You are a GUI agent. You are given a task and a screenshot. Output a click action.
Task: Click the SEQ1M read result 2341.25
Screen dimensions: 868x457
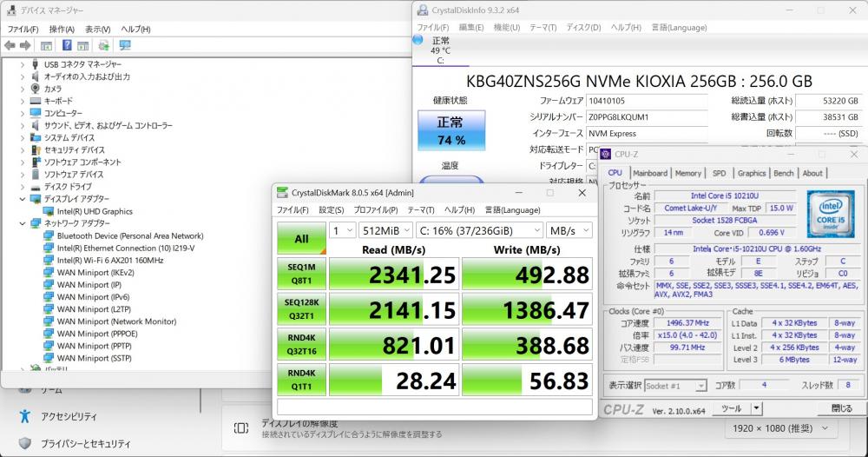(x=394, y=275)
